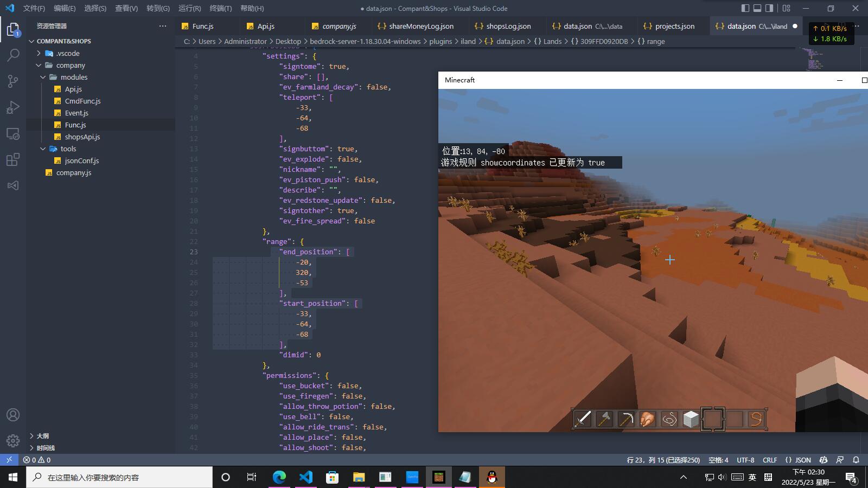The image size is (868, 488).
Task: Select the orange lead in last hotbar slot
Action: [x=756, y=419]
